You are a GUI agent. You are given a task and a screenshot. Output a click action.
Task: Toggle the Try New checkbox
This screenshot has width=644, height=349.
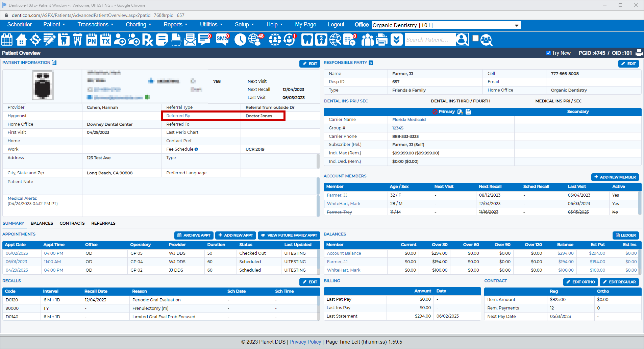(548, 53)
